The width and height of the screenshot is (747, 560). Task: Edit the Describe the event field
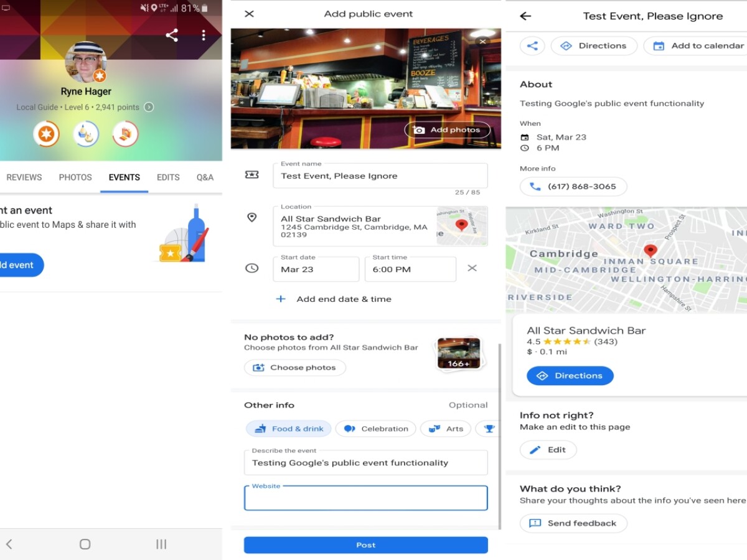pyautogui.click(x=365, y=463)
